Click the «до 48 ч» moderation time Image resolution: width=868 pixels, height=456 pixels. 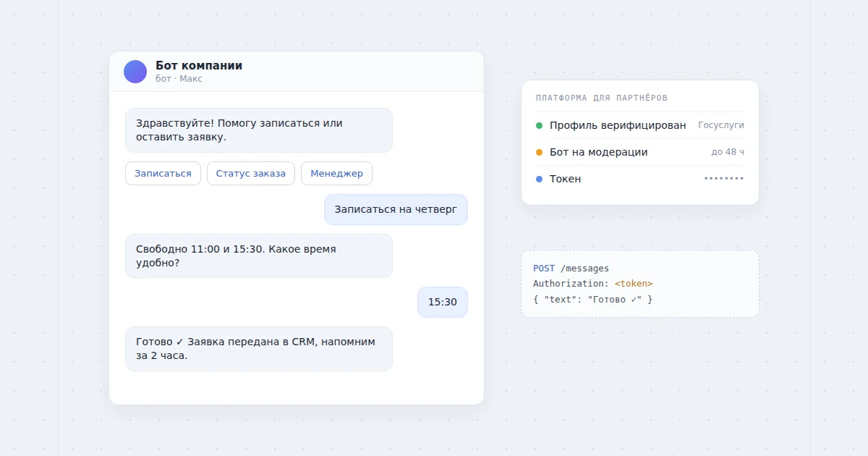point(728,152)
